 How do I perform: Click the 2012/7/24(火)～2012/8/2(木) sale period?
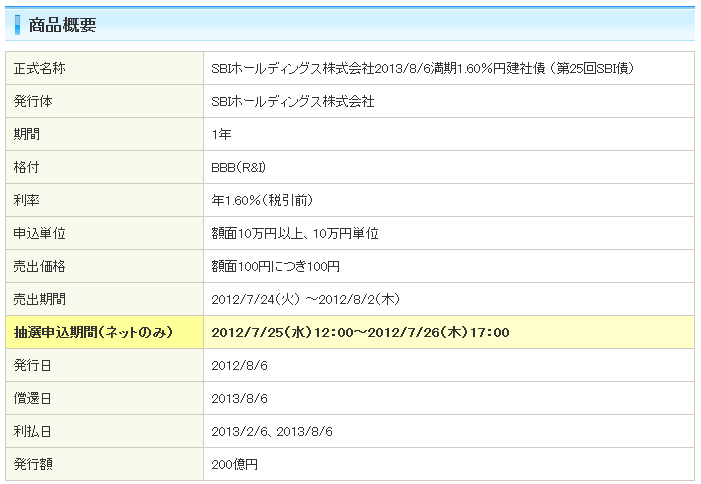click(x=305, y=299)
